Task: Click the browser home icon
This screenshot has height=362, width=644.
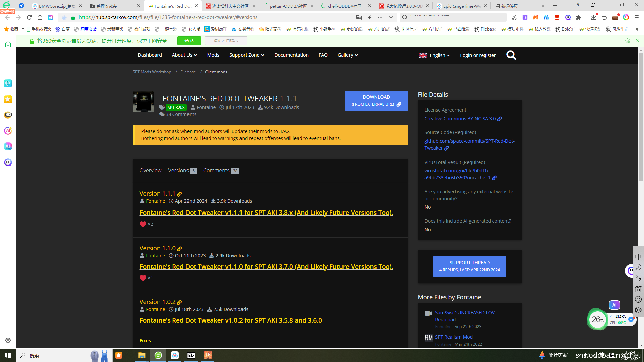Action: pos(40,17)
